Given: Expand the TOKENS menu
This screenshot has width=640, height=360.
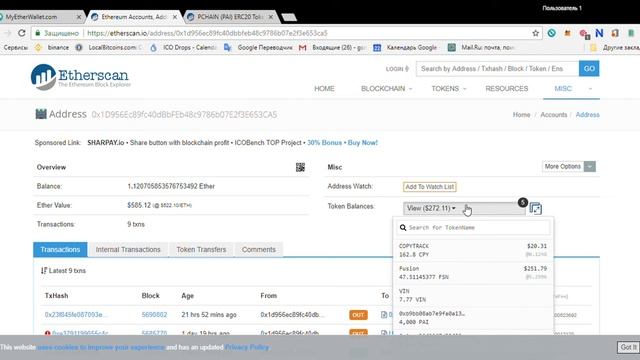Looking at the screenshot, I should (x=449, y=89).
